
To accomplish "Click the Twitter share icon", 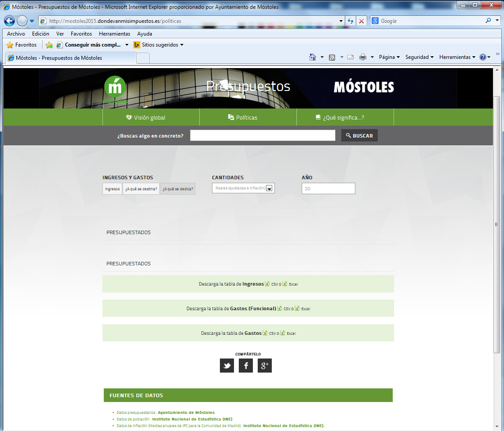I will 227,366.
